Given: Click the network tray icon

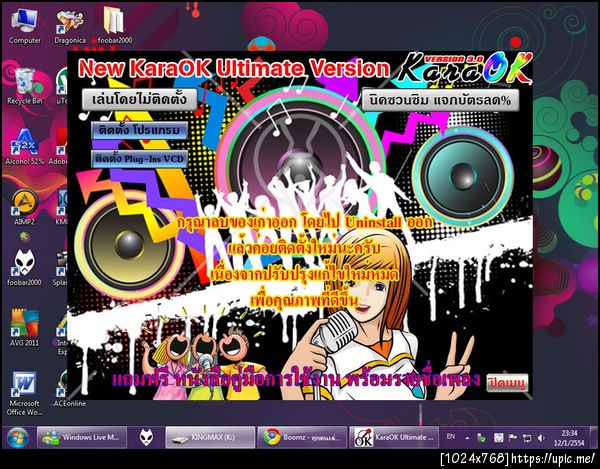Looking at the screenshot, I should (x=527, y=438).
